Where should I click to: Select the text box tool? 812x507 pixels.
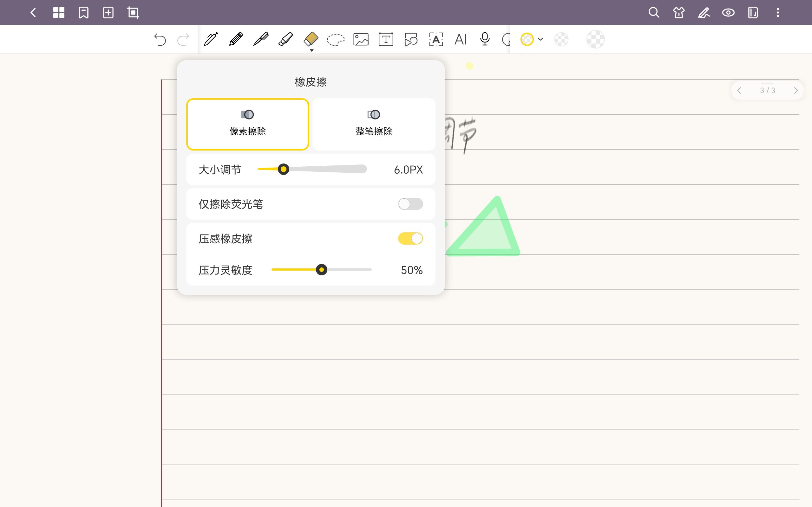coord(386,39)
